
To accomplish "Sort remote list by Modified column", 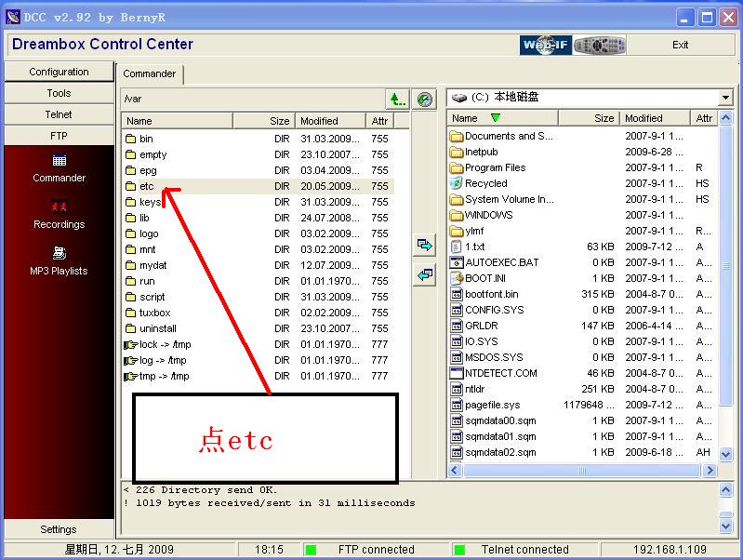I will [x=331, y=121].
